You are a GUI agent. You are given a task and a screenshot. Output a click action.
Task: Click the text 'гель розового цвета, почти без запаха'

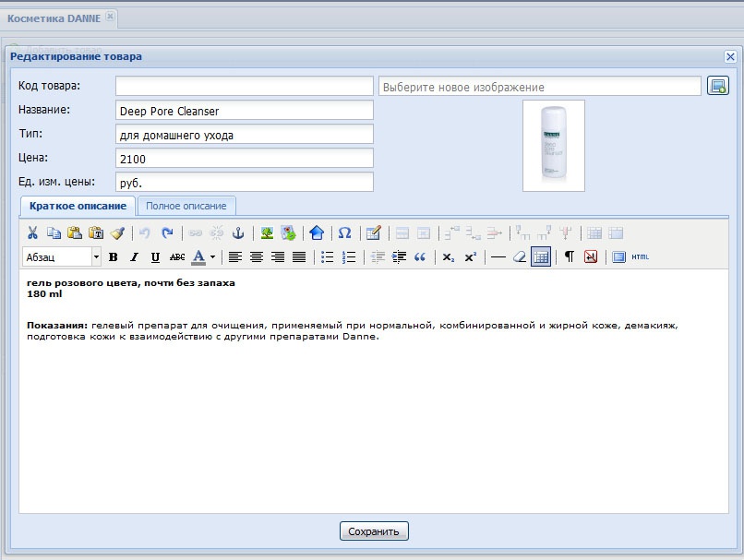131,283
